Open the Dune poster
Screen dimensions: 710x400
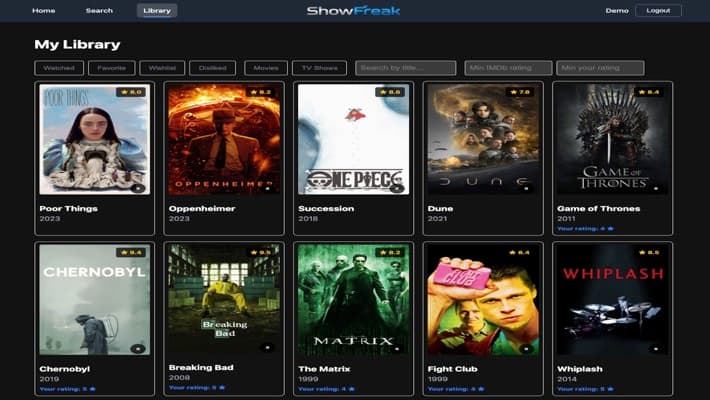click(483, 140)
